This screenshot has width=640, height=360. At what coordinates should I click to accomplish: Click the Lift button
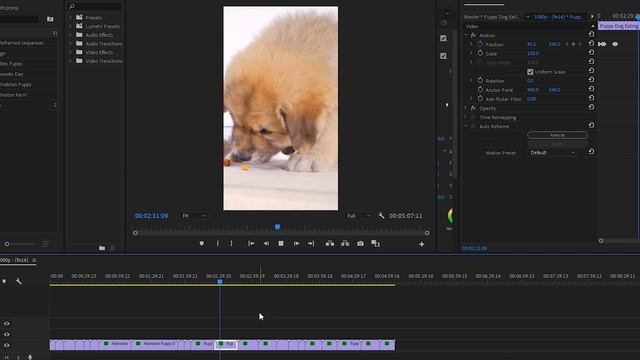coord(330,243)
